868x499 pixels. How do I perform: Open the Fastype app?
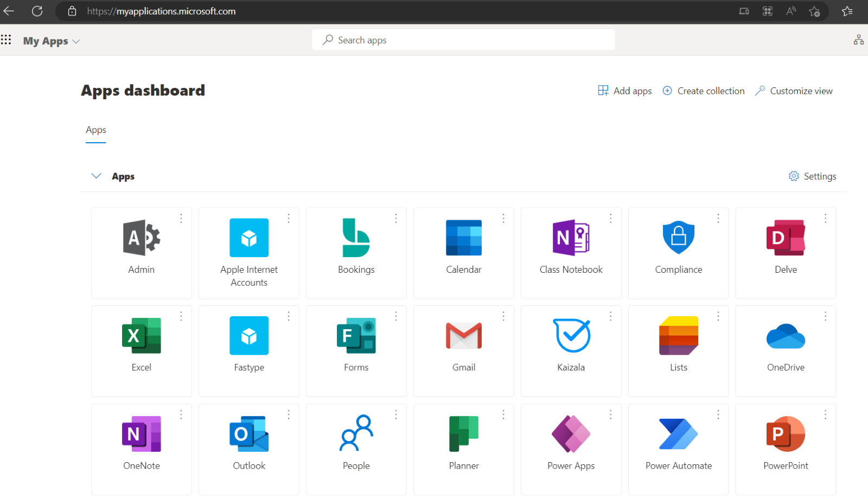pyautogui.click(x=249, y=336)
